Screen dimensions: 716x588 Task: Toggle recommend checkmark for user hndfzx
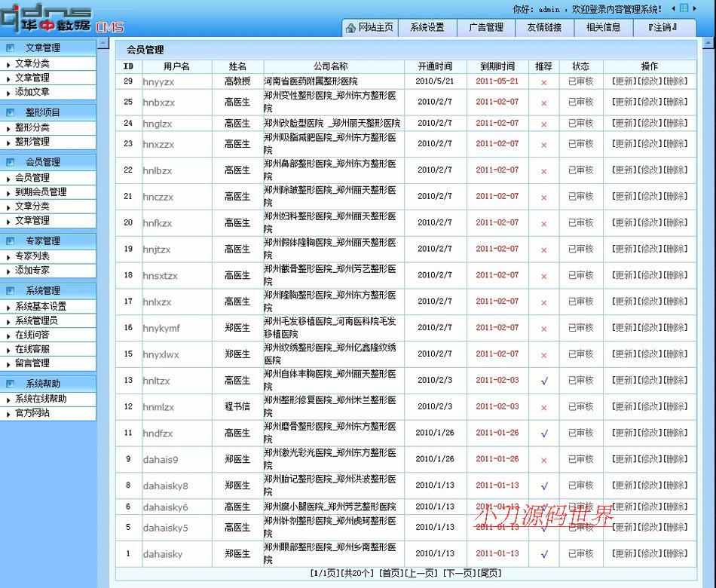(544, 433)
